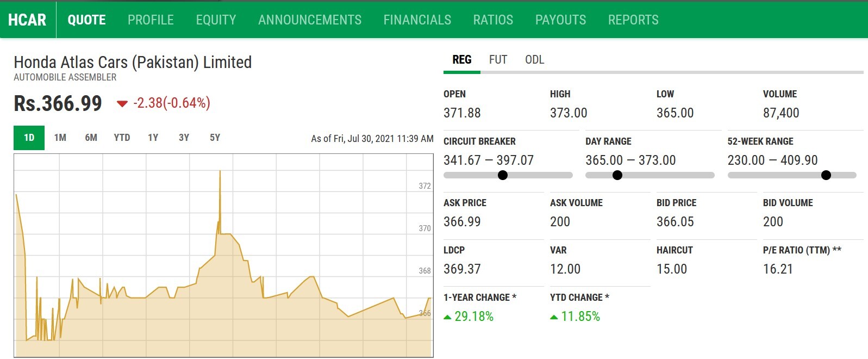The width and height of the screenshot is (868, 359).
Task: Click the ASK PRICE value 366.99
Action: [462, 222]
